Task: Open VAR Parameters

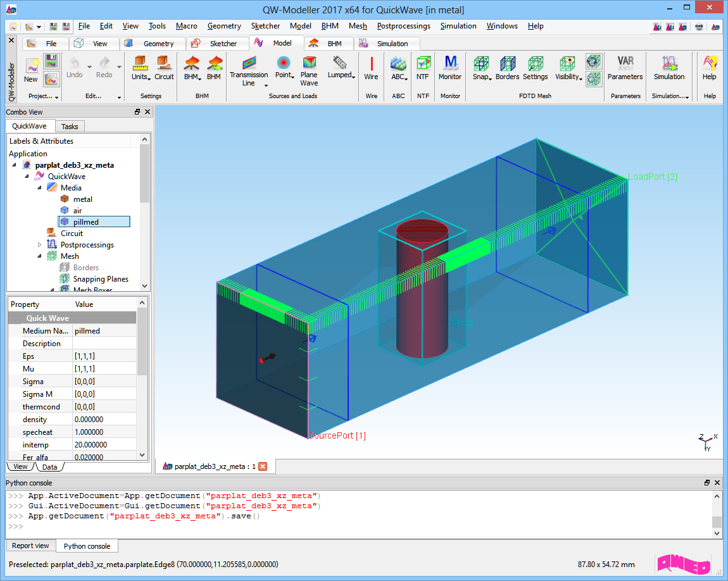Action: 625,68
